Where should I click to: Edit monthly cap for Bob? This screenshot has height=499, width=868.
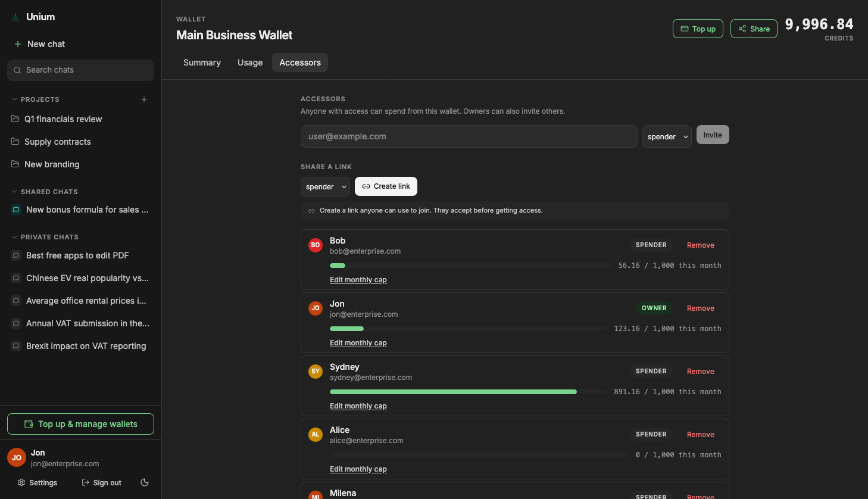click(x=358, y=280)
